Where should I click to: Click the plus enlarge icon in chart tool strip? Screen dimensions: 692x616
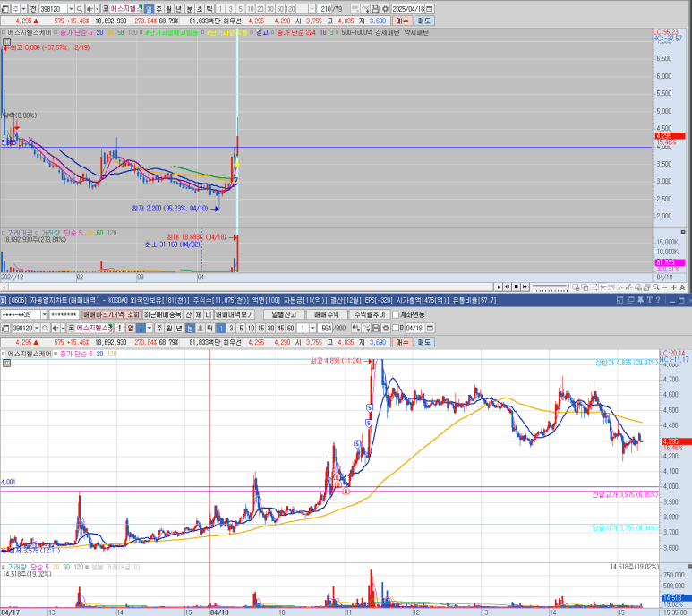tap(674, 287)
